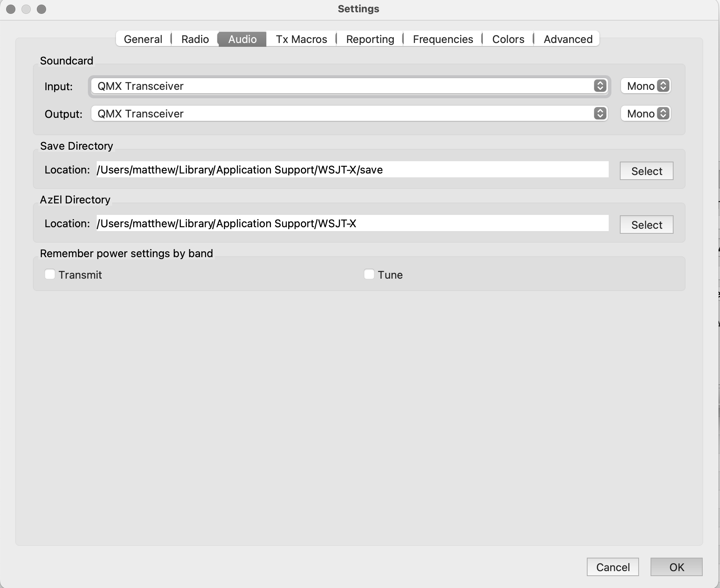Switch to the Colors tab
Screen dimensions: 720x588
508,39
